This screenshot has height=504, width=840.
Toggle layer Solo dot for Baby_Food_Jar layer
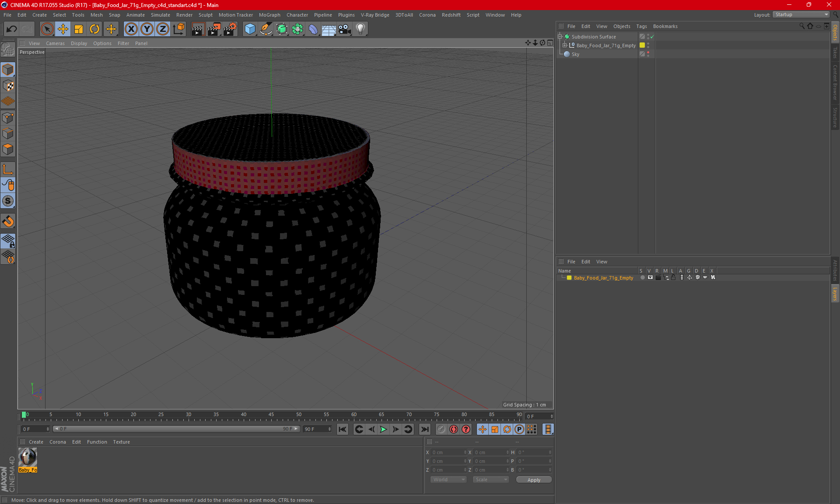pos(642,278)
